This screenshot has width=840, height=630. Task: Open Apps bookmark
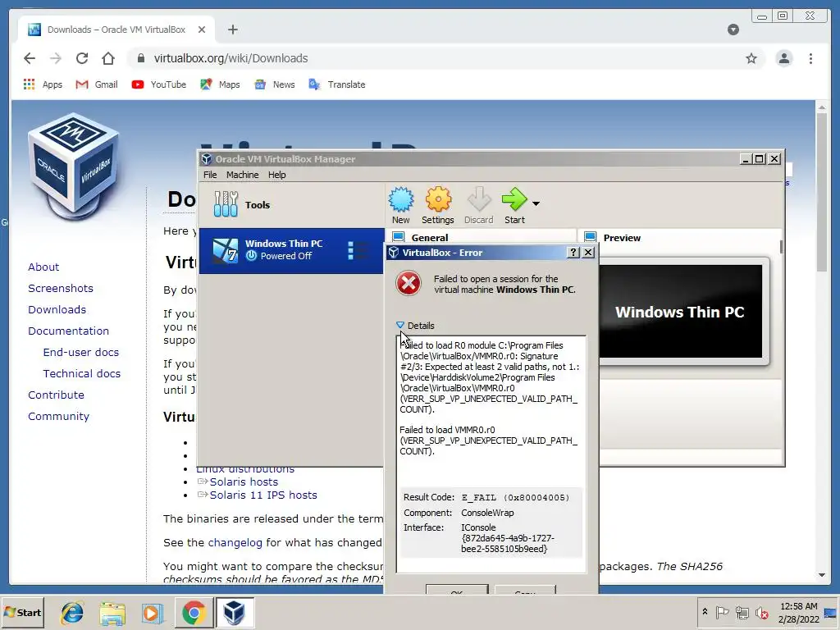point(43,84)
